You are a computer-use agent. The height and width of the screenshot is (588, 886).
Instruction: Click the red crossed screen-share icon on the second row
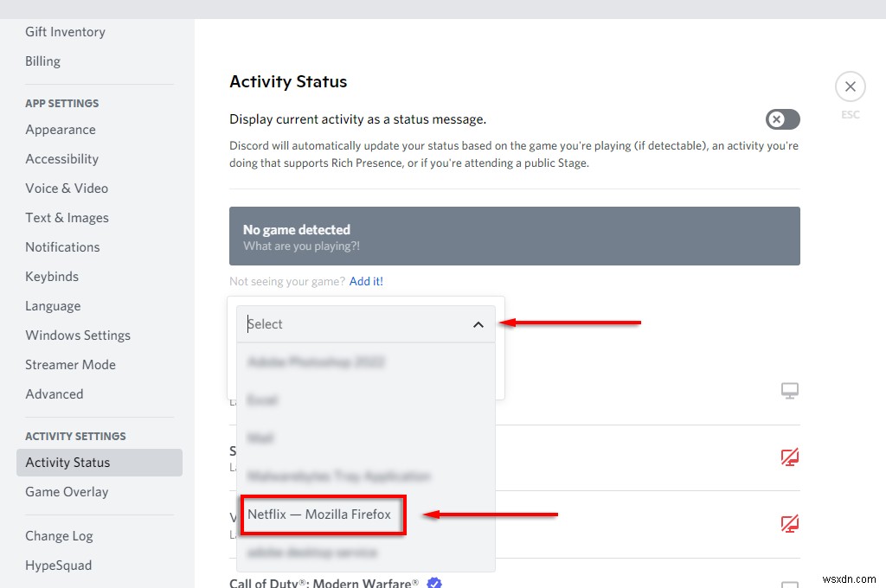click(789, 457)
